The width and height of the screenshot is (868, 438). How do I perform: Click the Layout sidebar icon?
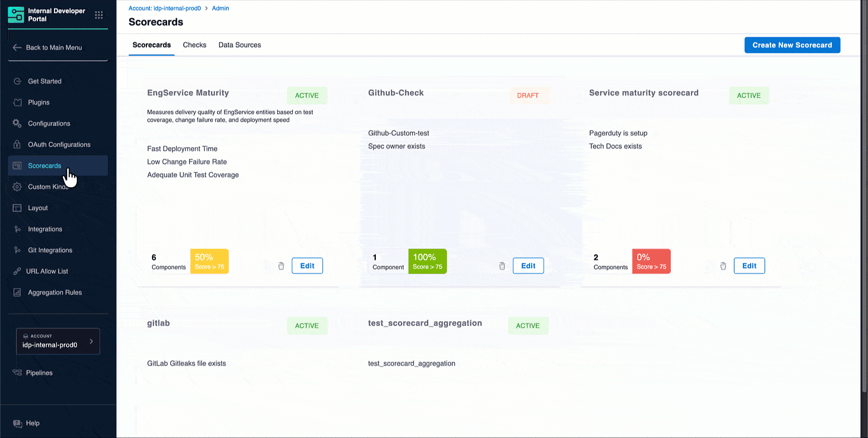(17, 208)
